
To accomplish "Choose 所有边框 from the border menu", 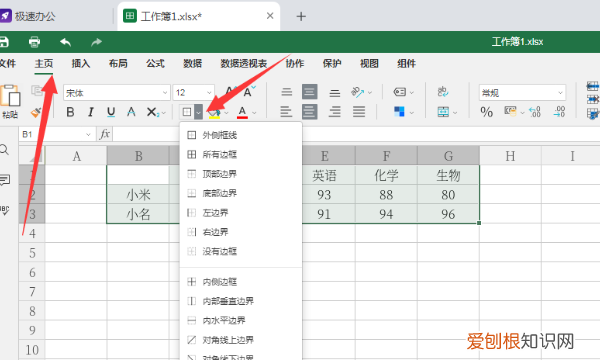I will tap(241, 155).
